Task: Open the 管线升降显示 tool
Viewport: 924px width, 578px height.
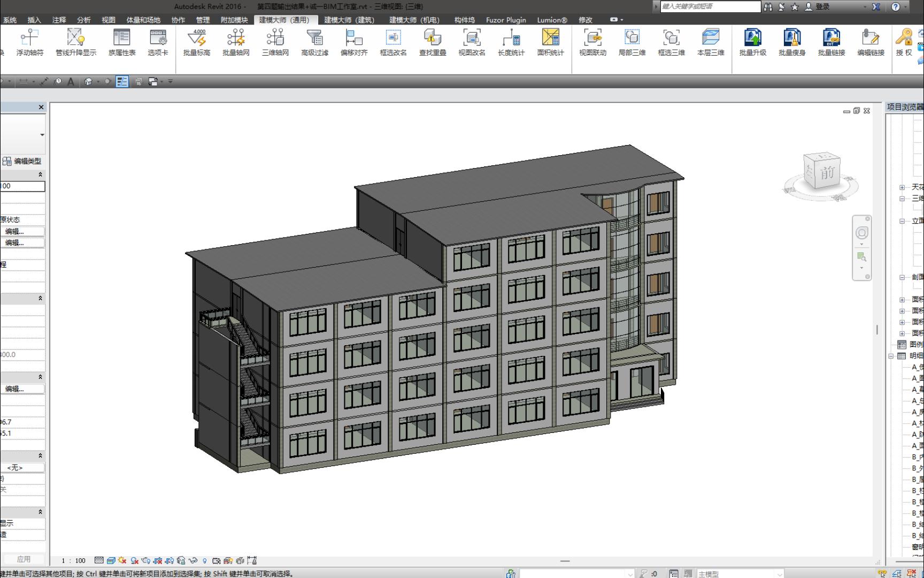Action: [x=76, y=42]
